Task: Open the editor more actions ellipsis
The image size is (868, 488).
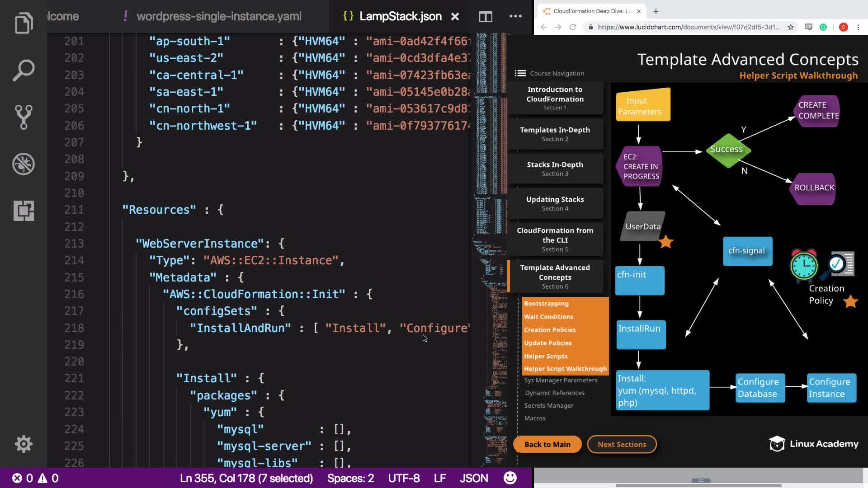Action: tap(515, 16)
